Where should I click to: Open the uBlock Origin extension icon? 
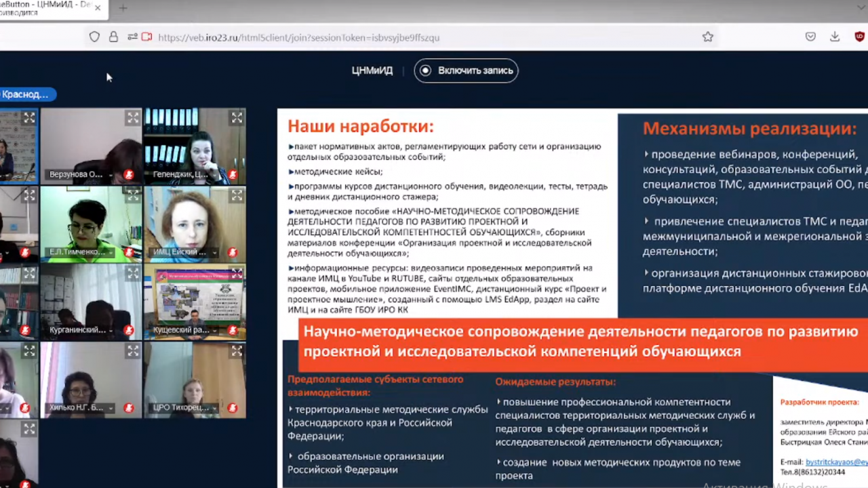[860, 37]
